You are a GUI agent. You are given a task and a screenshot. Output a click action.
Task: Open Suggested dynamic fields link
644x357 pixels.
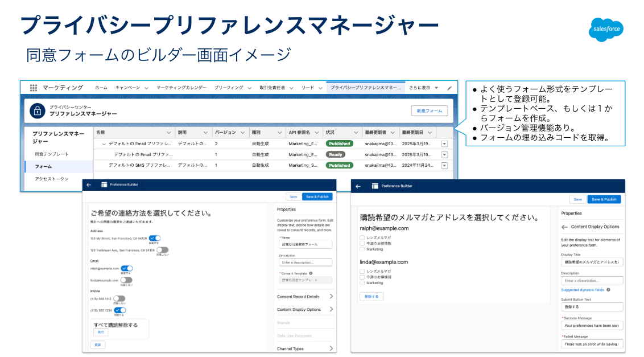[x=583, y=290]
